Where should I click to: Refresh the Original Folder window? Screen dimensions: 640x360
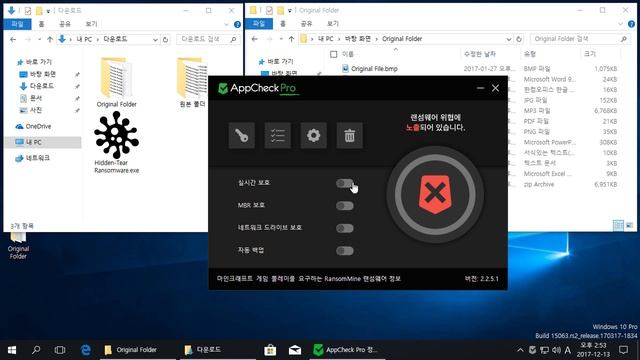(519, 39)
